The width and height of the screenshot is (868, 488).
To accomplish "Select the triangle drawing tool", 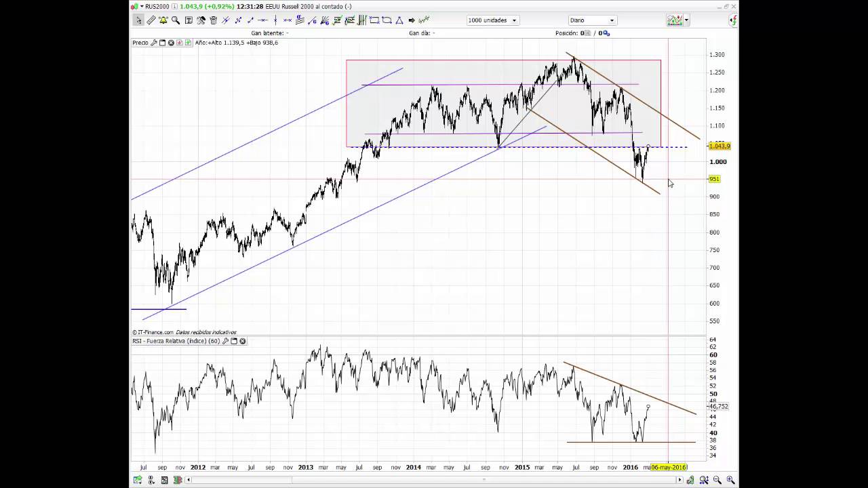I will tap(399, 20).
